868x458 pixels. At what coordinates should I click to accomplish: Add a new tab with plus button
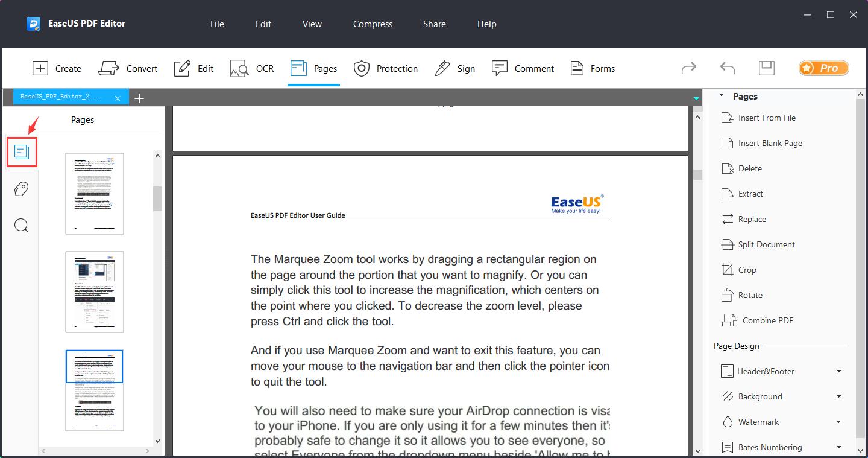click(139, 98)
